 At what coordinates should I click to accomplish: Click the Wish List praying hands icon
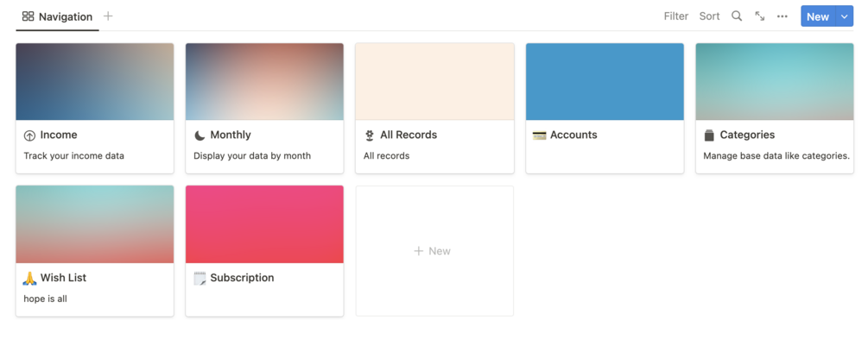click(x=29, y=279)
